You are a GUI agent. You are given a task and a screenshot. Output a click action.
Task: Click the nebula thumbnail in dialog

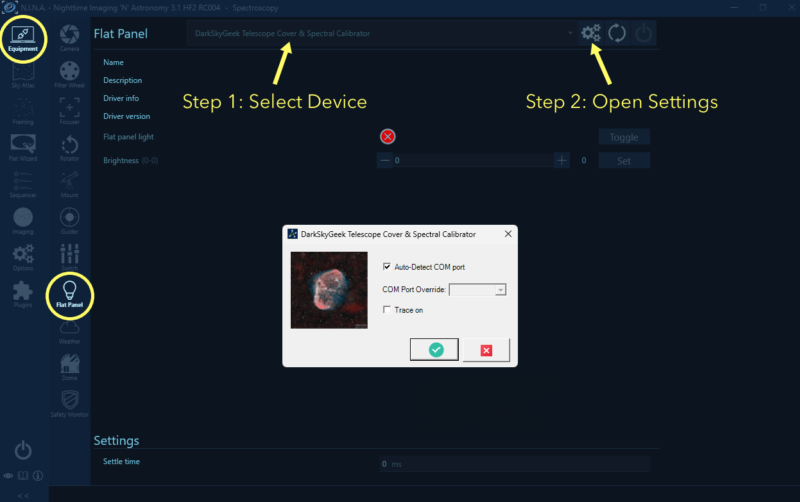[329, 290]
